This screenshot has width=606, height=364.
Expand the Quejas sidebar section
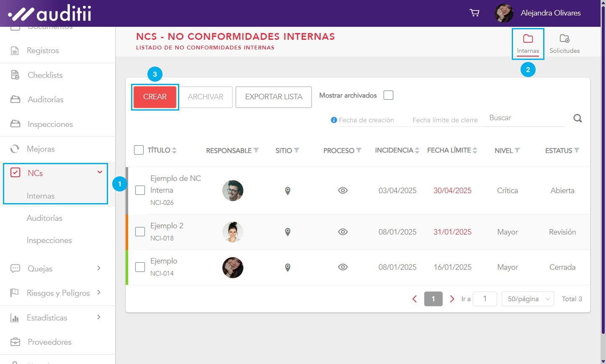coord(99,268)
